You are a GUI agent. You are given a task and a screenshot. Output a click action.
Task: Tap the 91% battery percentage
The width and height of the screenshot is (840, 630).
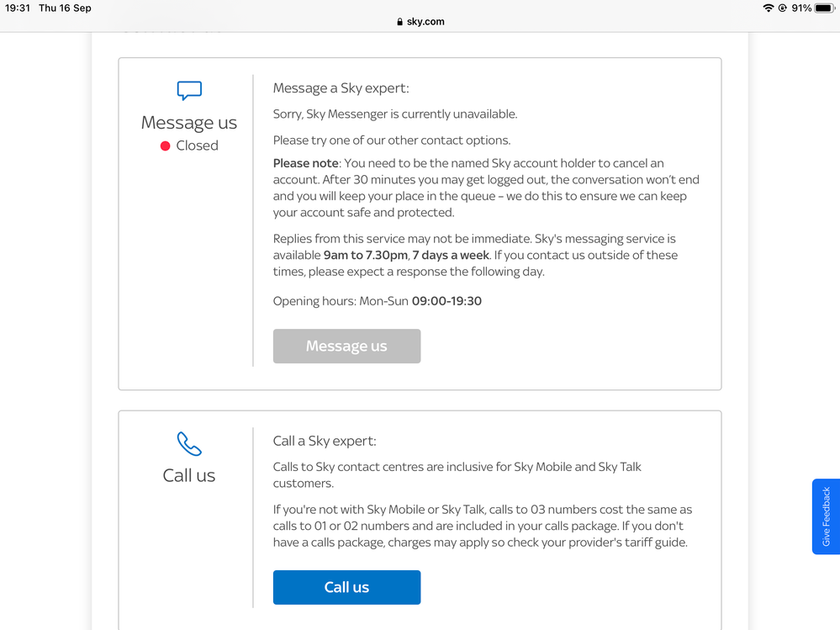800,8
